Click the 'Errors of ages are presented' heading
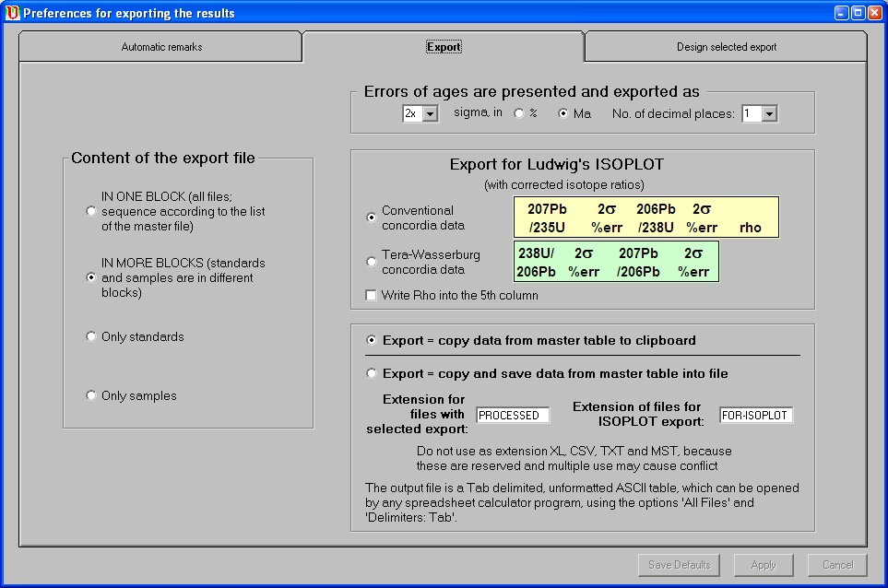888x588 pixels. (x=531, y=91)
